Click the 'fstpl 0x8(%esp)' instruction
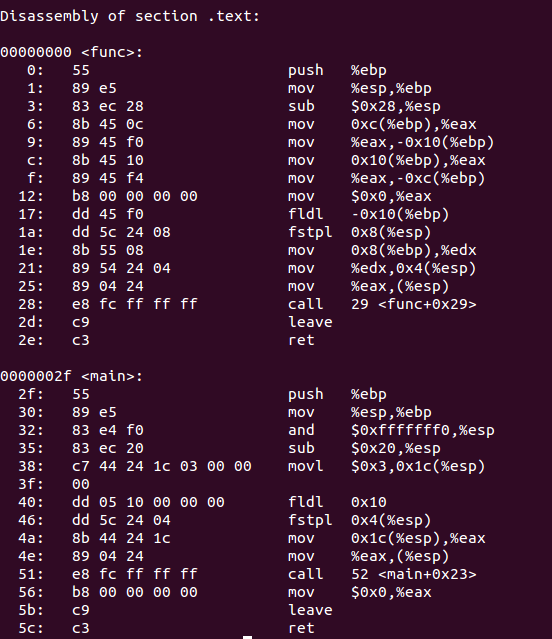 tap(360, 232)
